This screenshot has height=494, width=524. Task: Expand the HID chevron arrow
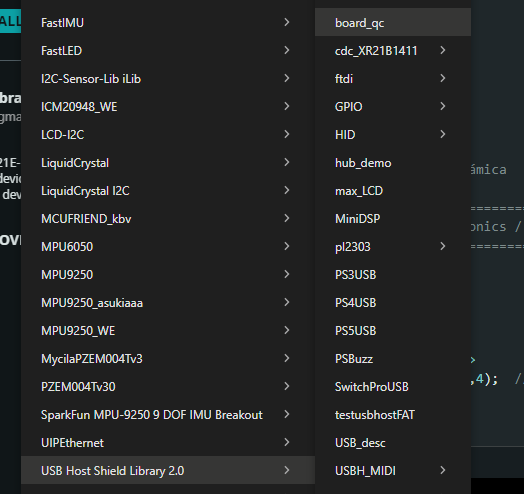(x=443, y=134)
